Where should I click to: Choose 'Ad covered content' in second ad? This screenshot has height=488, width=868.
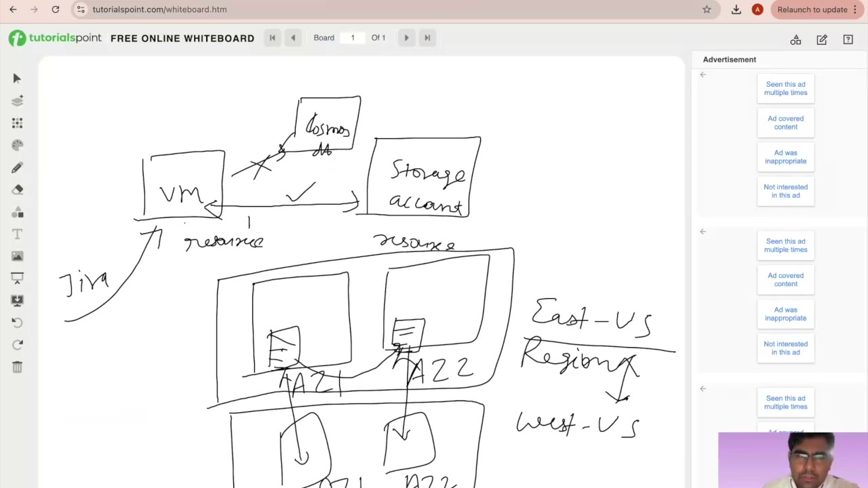(785, 280)
